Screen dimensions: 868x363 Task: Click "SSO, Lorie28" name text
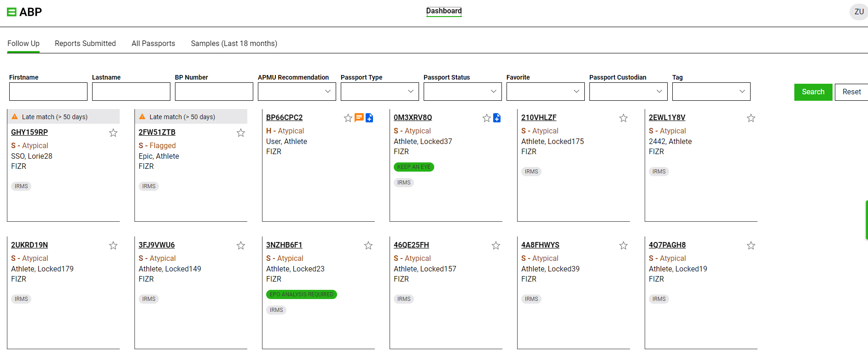(32, 156)
